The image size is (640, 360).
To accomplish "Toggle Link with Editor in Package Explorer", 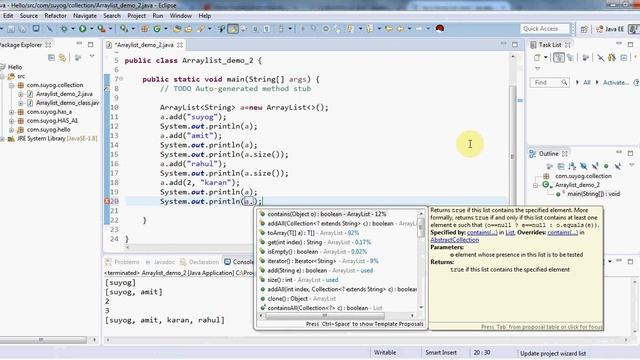I will pos(62,58).
